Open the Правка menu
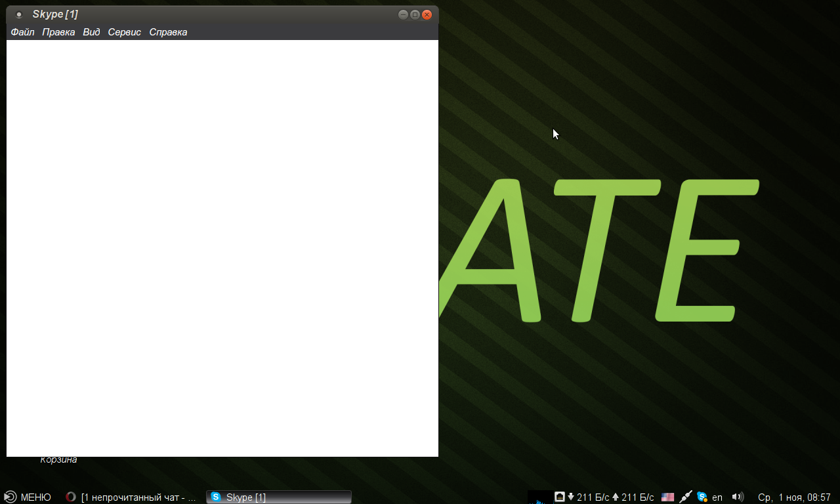840x504 pixels. point(58,32)
